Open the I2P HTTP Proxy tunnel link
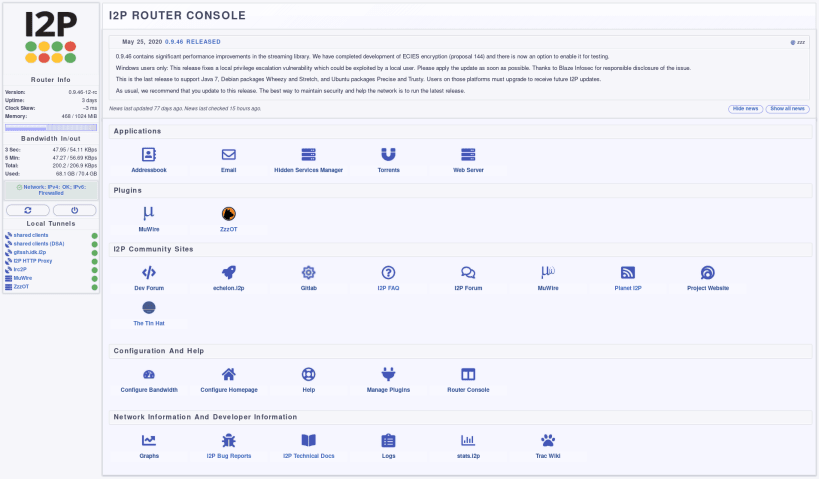The image size is (819, 479). pyautogui.click(x=33, y=261)
